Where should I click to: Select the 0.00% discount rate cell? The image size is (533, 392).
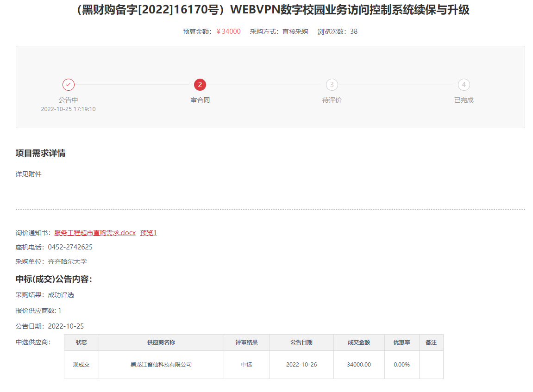[401, 364]
